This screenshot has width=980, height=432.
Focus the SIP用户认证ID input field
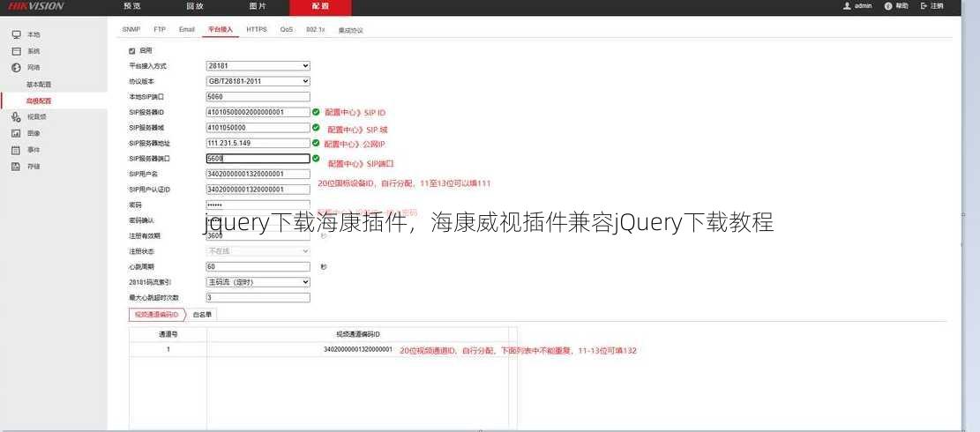pyautogui.click(x=258, y=190)
